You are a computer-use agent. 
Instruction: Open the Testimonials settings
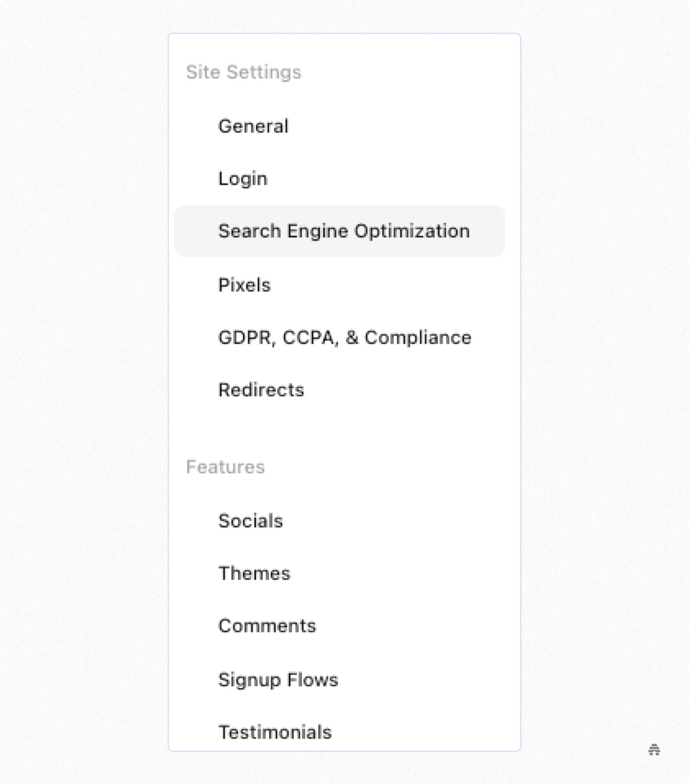click(x=275, y=731)
